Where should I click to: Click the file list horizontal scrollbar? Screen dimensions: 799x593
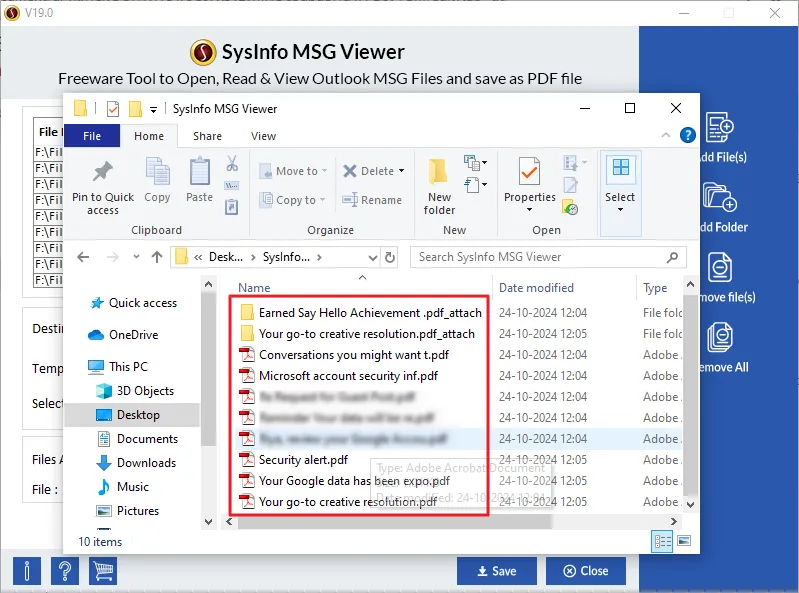[394, 522]
